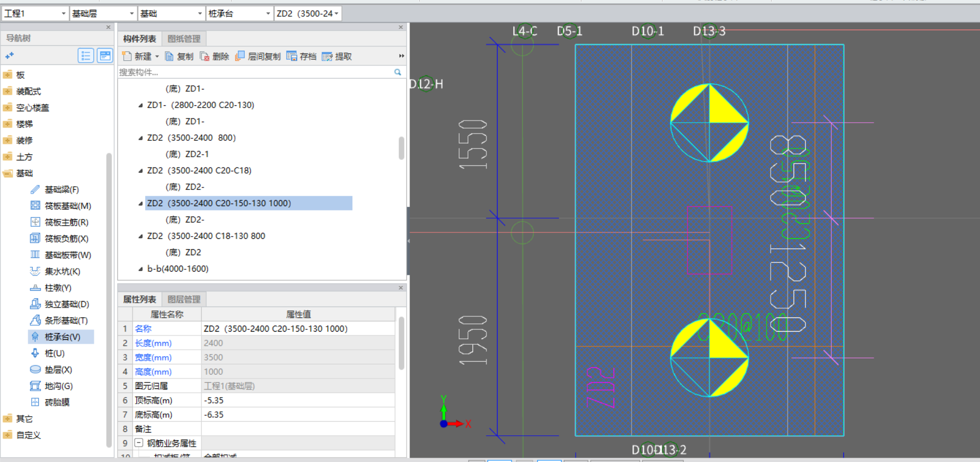Collapse ZD2 (3500-2400 800) node
The width and height of the screenshot is (980, 462).
[x=141, y=138]
